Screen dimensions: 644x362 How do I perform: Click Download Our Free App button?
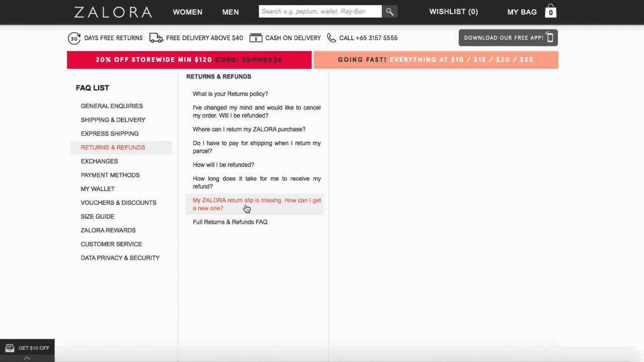(508, 38)
